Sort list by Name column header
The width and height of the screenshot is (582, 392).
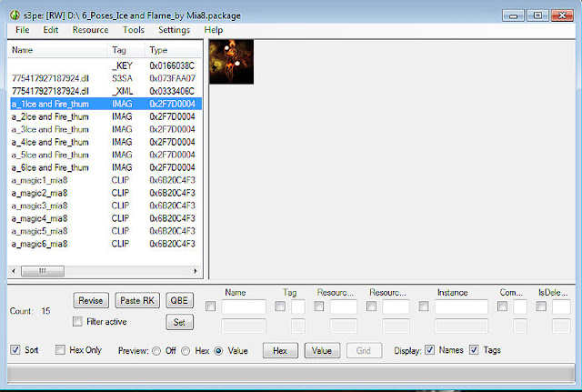pyautogui.click(x=58, y=50)
